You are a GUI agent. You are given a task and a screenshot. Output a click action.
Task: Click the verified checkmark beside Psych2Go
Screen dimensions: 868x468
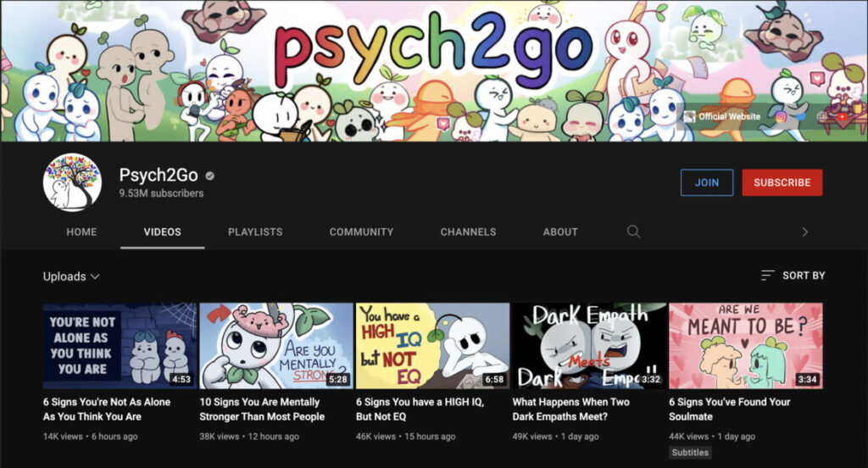point(210,175)
